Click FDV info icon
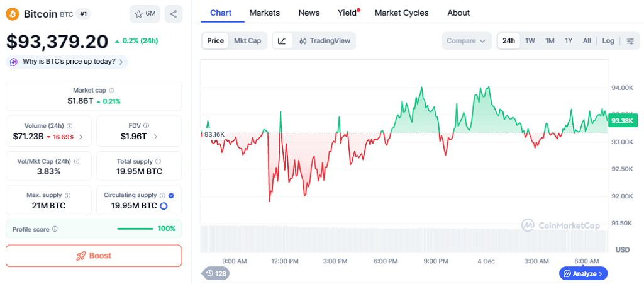The width and height of the screenshot is (644, 284). click(146, 126)
